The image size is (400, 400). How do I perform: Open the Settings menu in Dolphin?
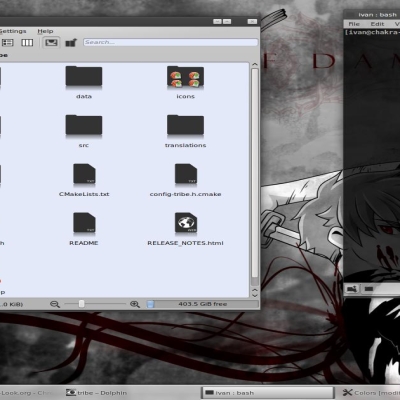tap(13, 31)
